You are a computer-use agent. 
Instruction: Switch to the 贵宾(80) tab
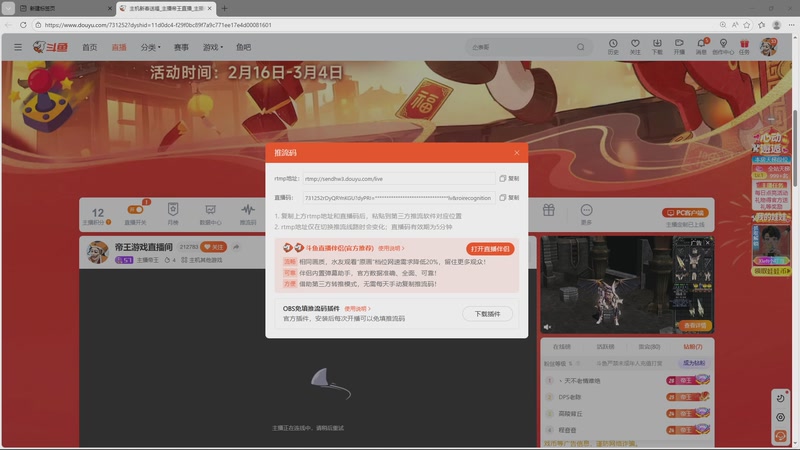pos(649,346)
